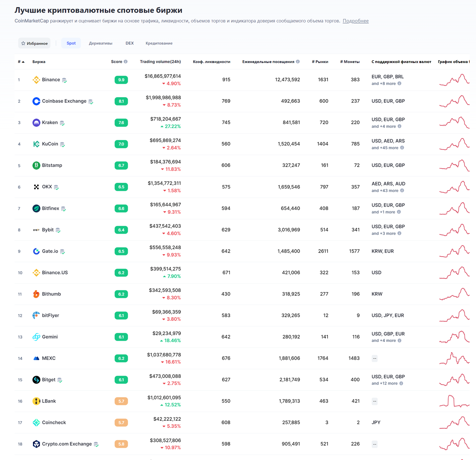Click the orange 5.8 score badge for Crypto.com
Image resolution: width=476 pixels, height=460 pixels.
[121, 444]
